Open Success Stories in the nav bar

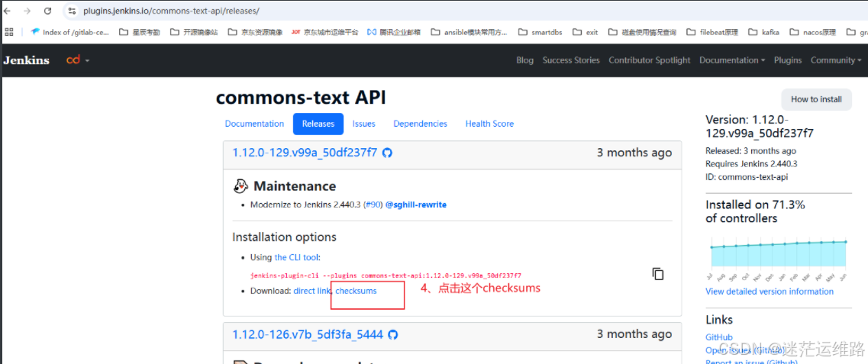(x=571, y=60)
